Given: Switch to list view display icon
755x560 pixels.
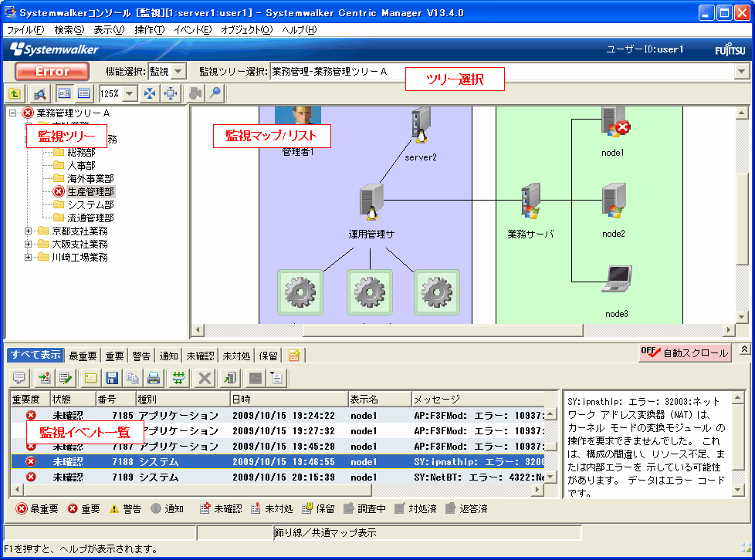Looking at the screenshot, I should tap(84, 94).
